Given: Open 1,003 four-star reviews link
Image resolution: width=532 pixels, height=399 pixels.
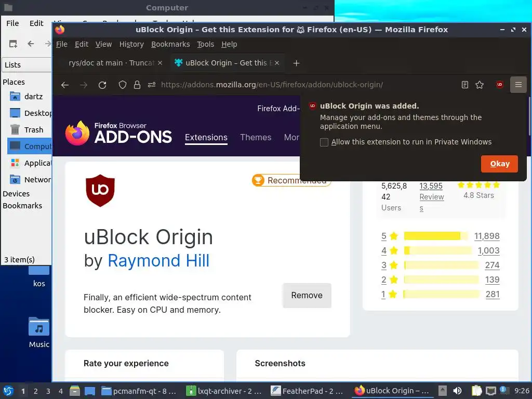Looking at the screenshot, I should click(488, 251).
